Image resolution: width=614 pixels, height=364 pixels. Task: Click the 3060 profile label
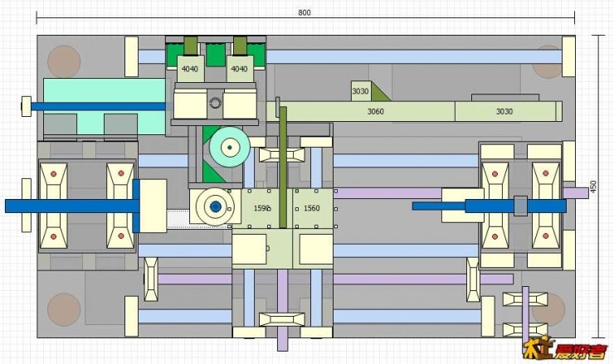(x=376, y=112)
